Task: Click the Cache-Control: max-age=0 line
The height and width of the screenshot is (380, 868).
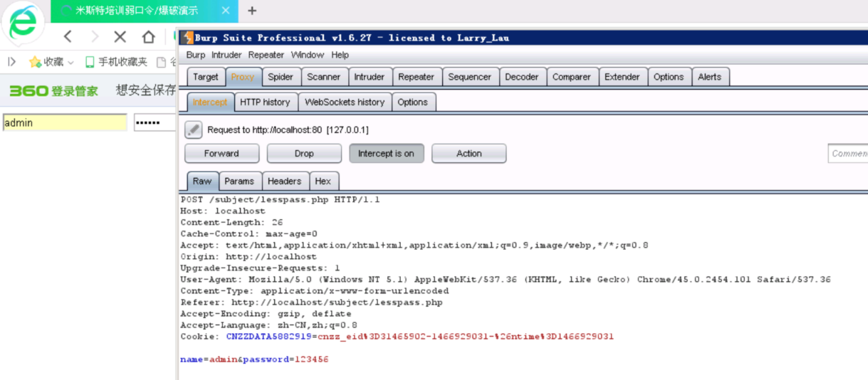Action: pyautogui.click(x=249, y=234)
